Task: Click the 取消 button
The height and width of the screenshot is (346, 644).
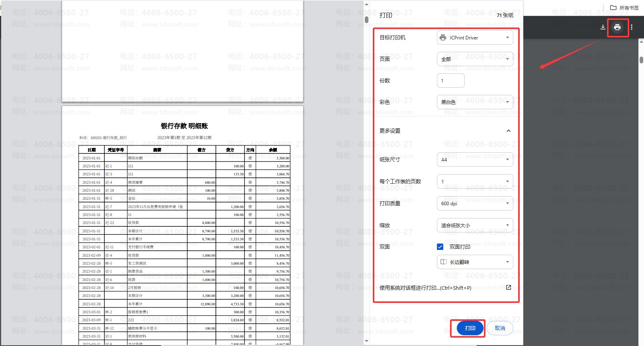Action: tap(500, 328)
